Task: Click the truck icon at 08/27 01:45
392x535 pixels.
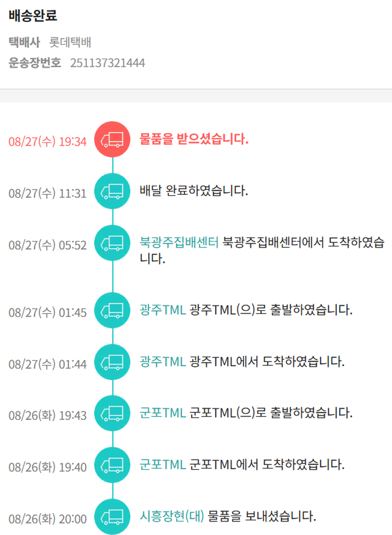Action: tap(112, 310)
